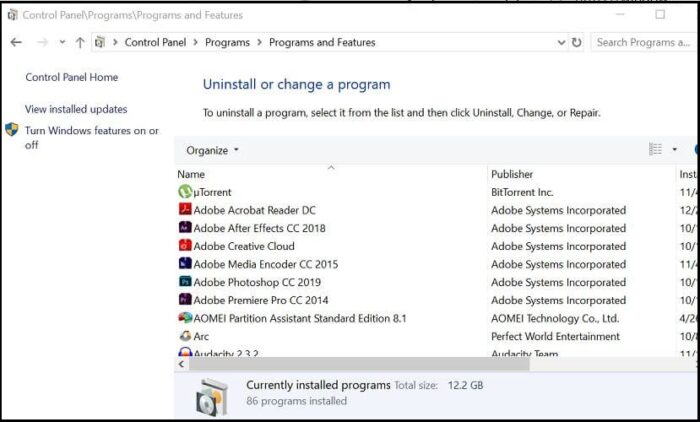Image resolution: width=700 pixels, height=422 pixels.
Task: Click the title bar window icon
Action: 12,15
